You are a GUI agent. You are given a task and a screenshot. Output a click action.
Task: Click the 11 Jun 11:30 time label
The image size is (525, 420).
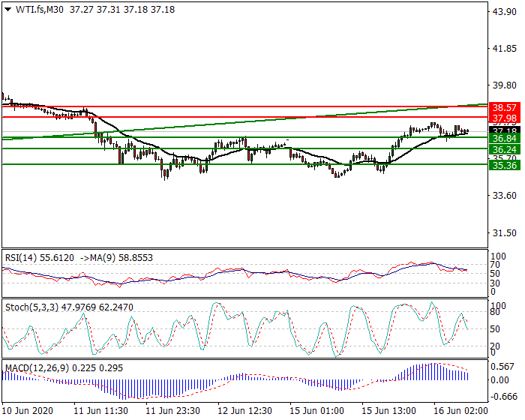[x=100, y=410]
